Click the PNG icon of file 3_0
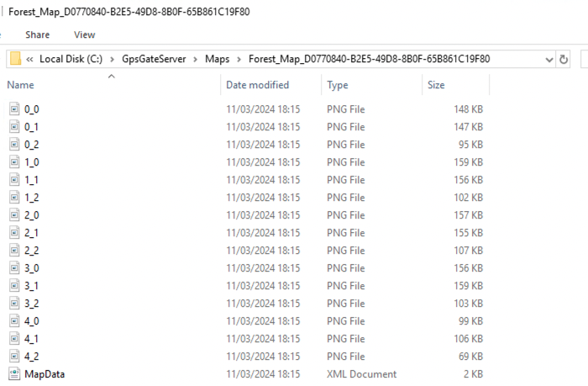The image size is (588, 386). [14, 268]
